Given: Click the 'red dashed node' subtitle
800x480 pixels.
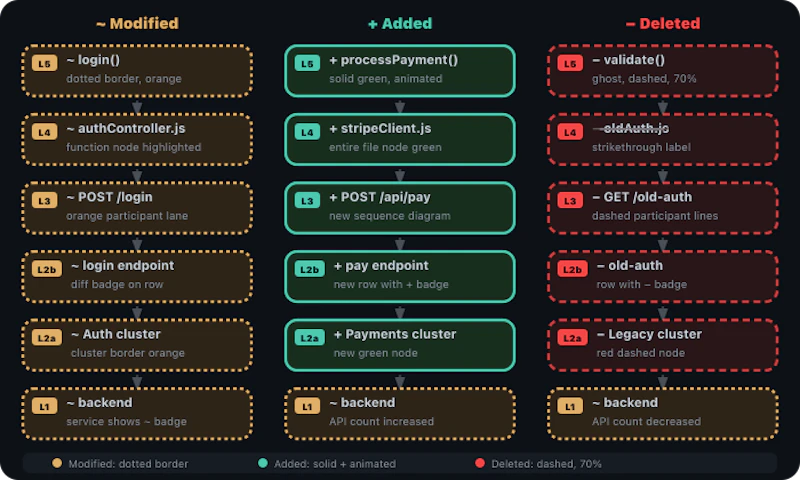Looking at the screenshot, I should (641, 353).
